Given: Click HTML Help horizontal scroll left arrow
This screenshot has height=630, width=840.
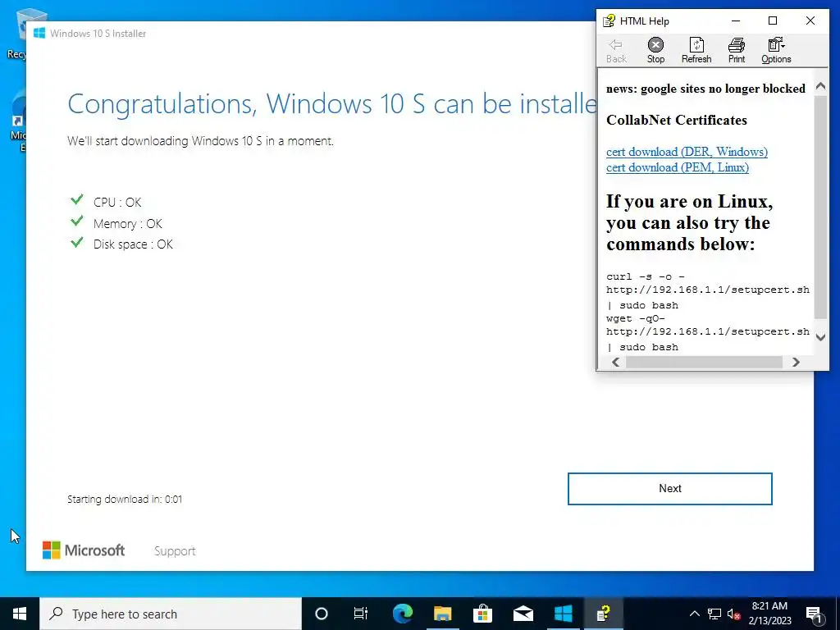Looking at the screenshot, I should pos(616,362).
